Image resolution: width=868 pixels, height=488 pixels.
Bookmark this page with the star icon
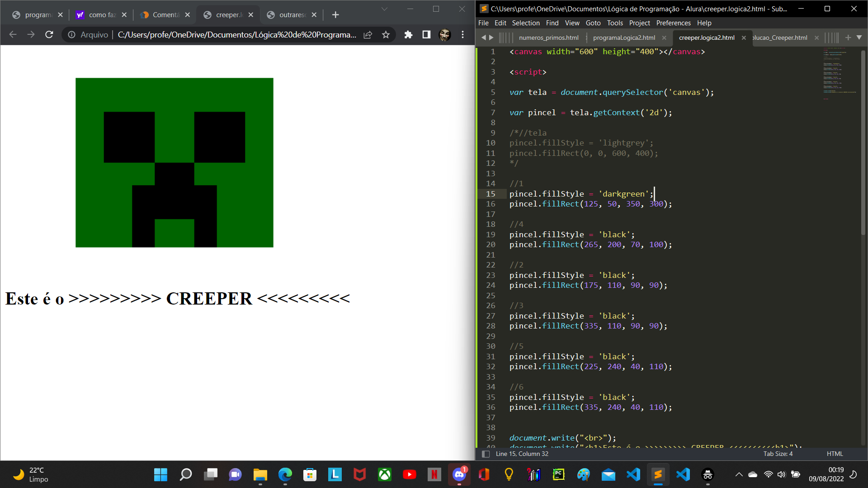[386, 34]
